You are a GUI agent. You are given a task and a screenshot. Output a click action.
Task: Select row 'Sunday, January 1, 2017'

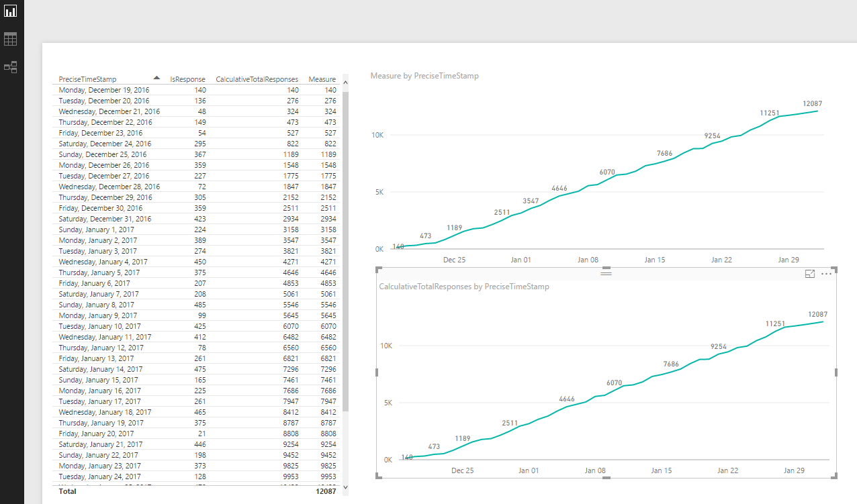coord(197,230)
